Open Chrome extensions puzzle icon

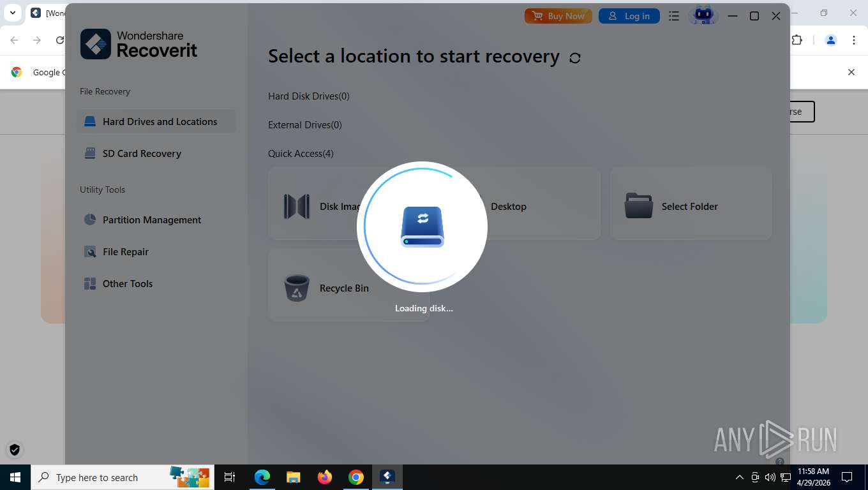(797, 40)
